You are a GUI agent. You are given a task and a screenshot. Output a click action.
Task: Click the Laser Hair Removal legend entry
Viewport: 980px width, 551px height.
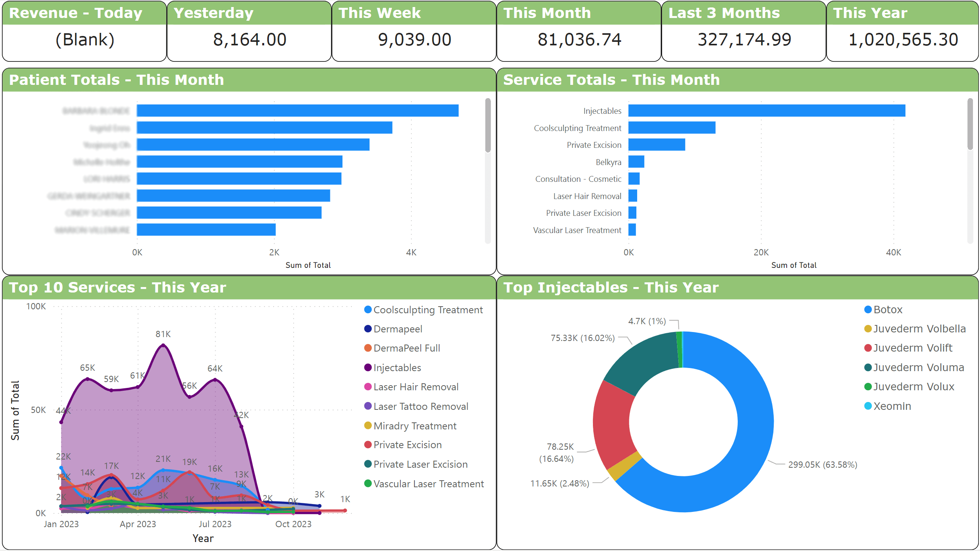click(415, 387)
